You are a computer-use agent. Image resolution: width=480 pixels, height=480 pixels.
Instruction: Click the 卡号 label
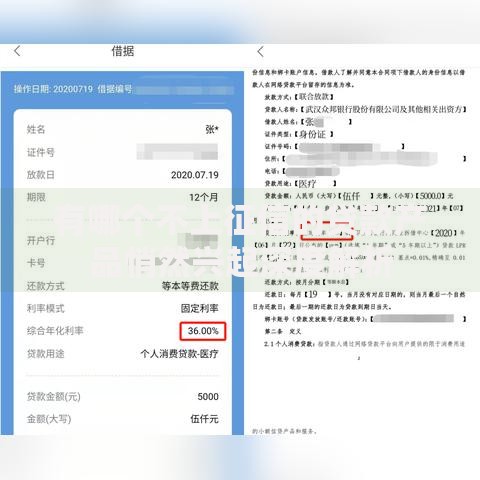pos(36,263)
